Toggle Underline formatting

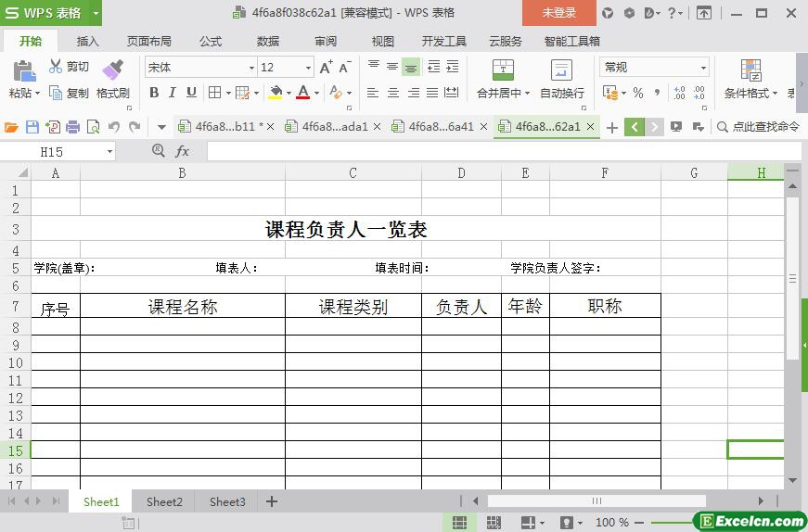[191, 93]
